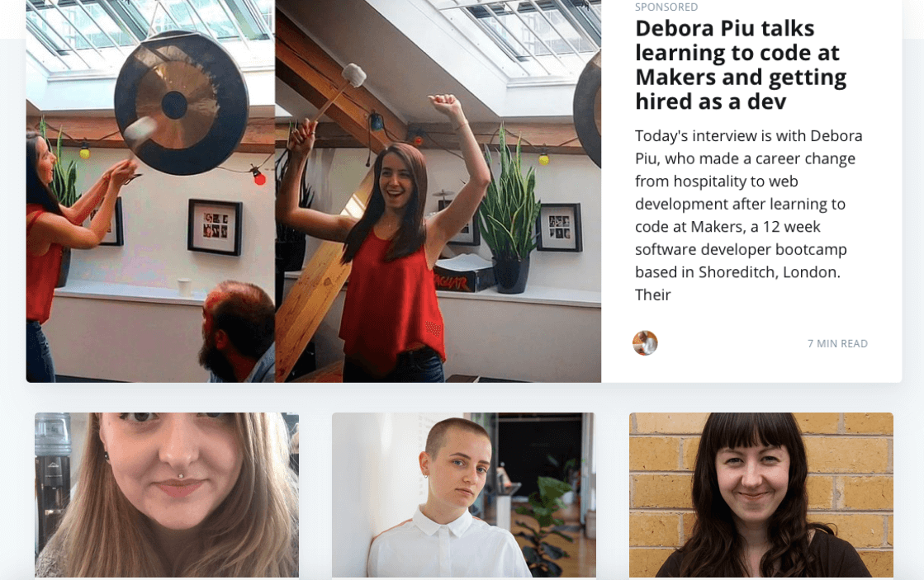Click the bearded man in the featured image
924x580 pixels.
pos(238,332)
